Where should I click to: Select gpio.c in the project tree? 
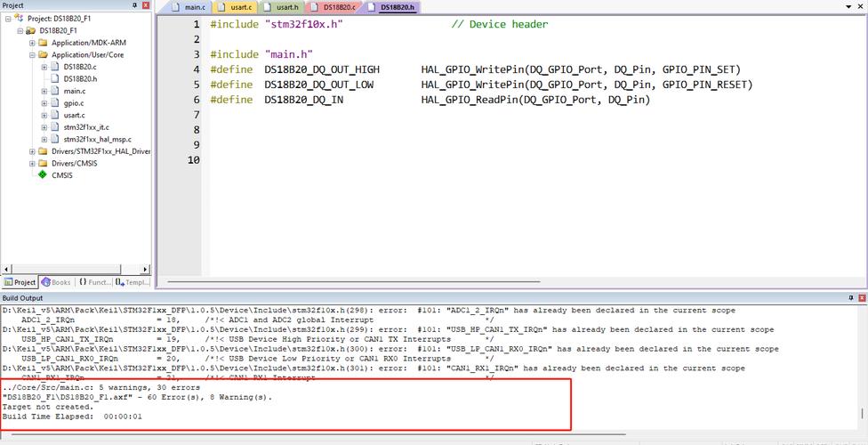[x=73, y=103]
